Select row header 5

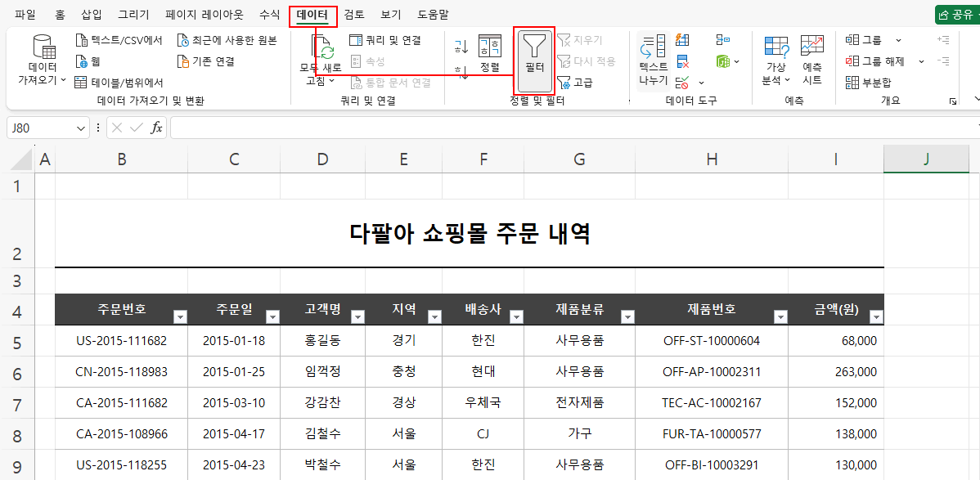[x=17, y=343]
